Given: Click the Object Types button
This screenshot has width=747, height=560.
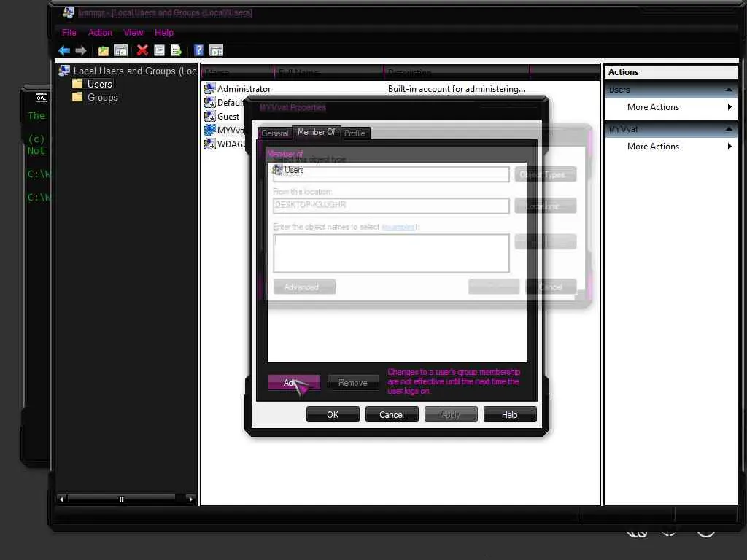Looking at the screenshot, I should (x=546, y=174).
